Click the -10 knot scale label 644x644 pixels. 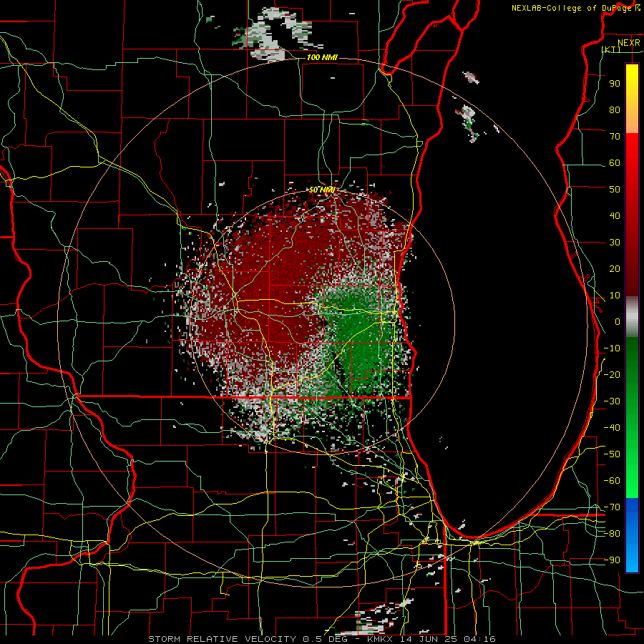point(612,348)
